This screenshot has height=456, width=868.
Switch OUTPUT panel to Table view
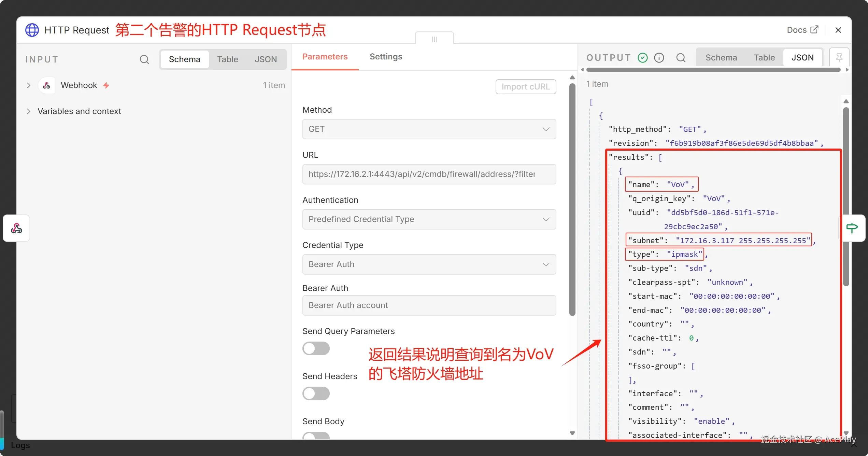coord(764,57)
